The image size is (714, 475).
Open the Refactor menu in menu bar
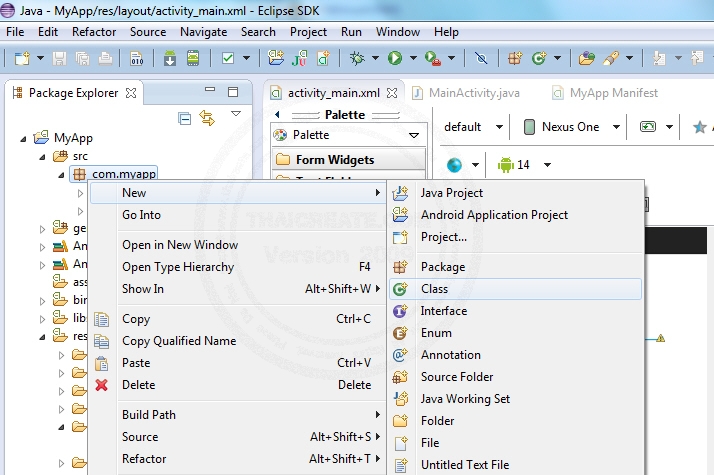click(94, 32)
